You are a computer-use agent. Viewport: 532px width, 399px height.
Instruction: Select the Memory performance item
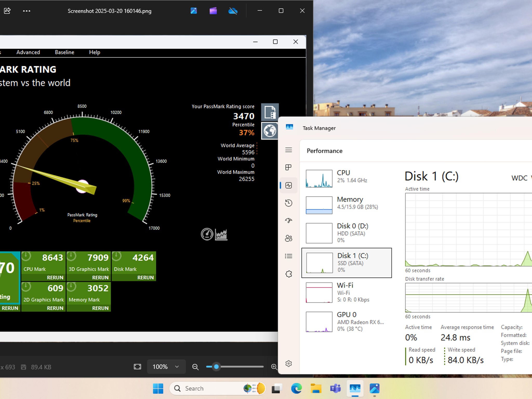point(347,205)
